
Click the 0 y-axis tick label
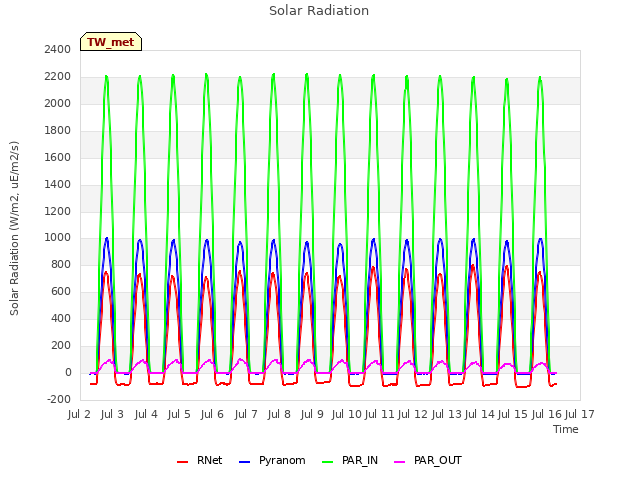(x=68, y=372)
